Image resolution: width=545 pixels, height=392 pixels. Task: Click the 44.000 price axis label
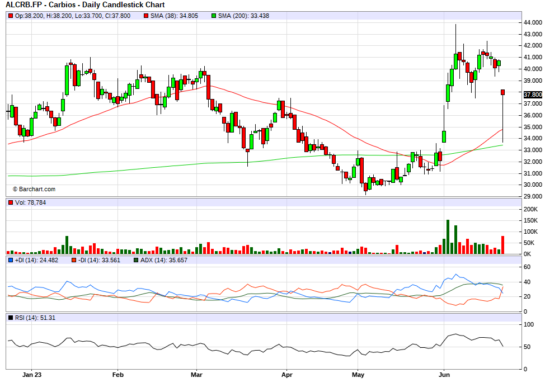(x=533, y=23)
